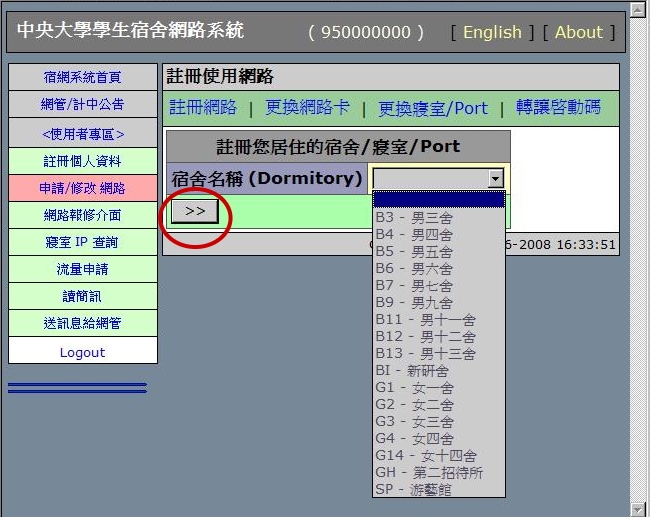Click Logout in the sidebar

tap(83, 352)
